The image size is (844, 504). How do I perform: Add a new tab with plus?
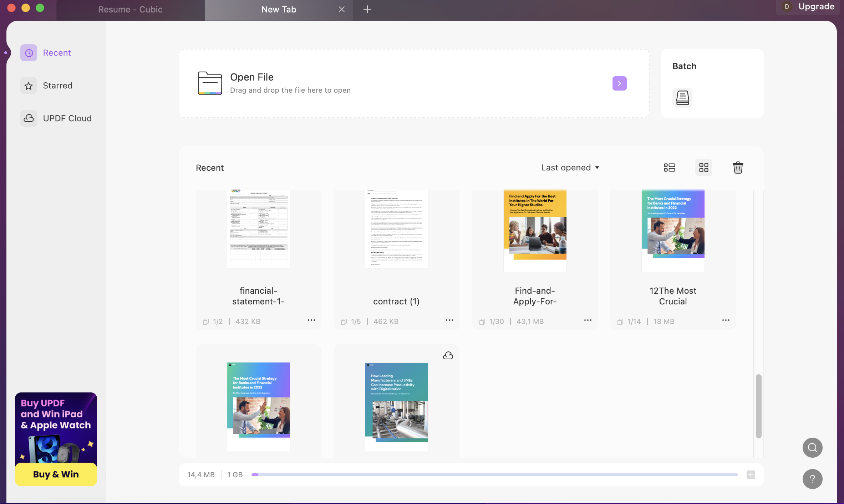coord(367,10)
